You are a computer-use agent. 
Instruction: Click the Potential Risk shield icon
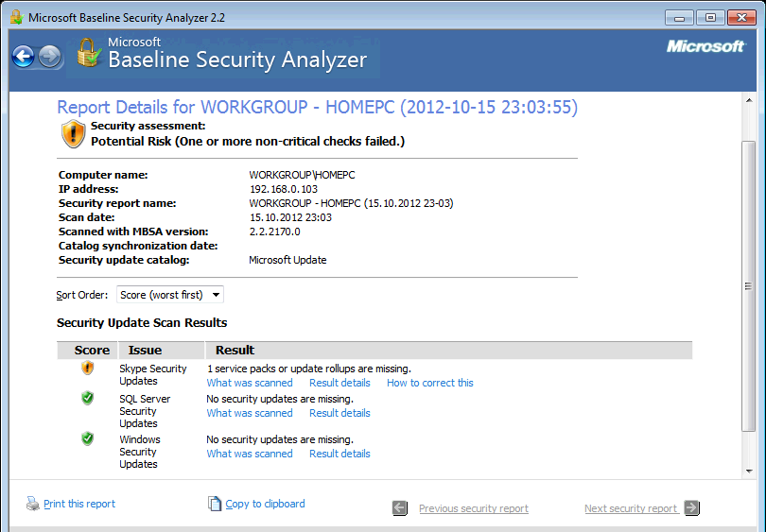click(x=73, y=134)
